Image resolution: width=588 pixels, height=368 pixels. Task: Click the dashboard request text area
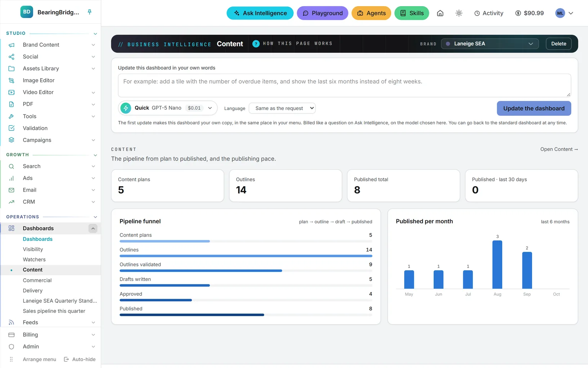pyautogui.click(x=344, y=85)
